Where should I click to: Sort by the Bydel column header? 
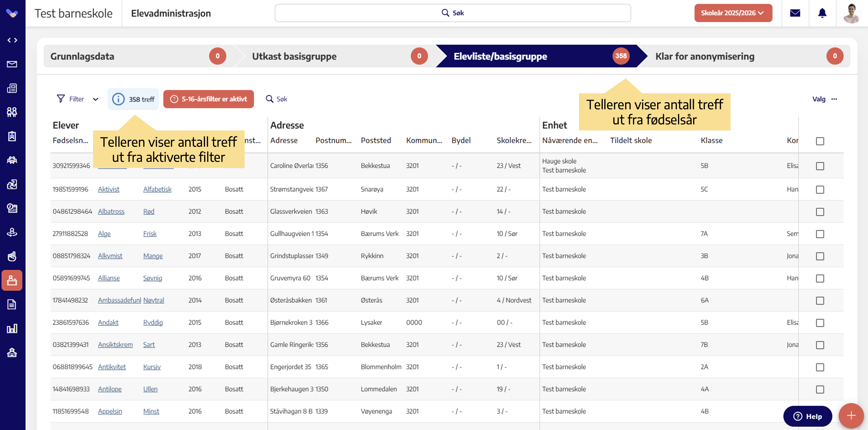tap(461, 140)
